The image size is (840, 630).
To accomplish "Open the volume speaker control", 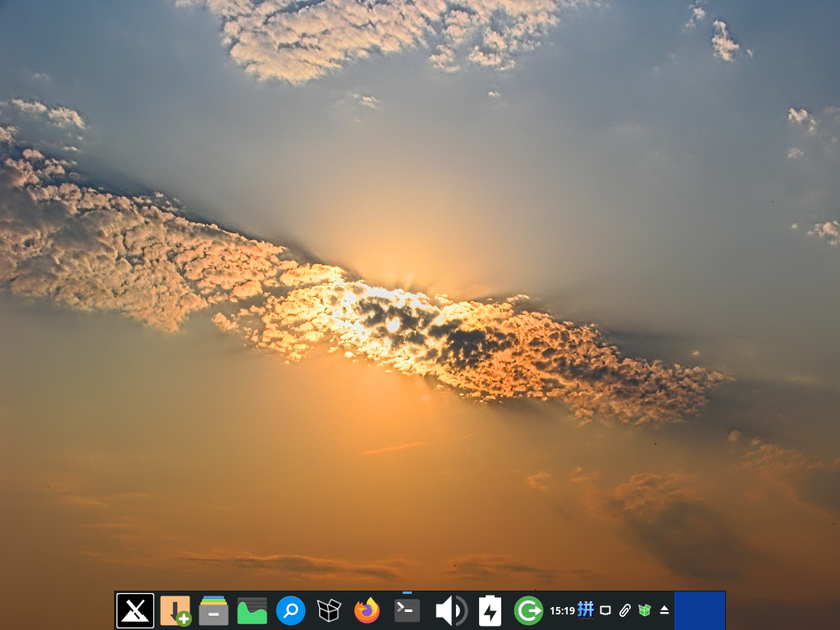I will [x=451, y=610].
